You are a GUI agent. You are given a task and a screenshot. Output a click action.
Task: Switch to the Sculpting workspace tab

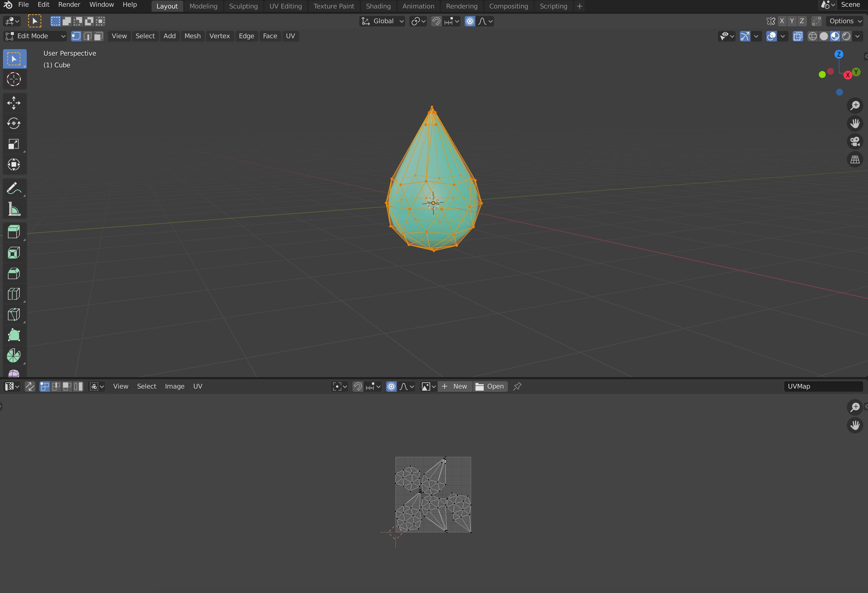(243, 6)
